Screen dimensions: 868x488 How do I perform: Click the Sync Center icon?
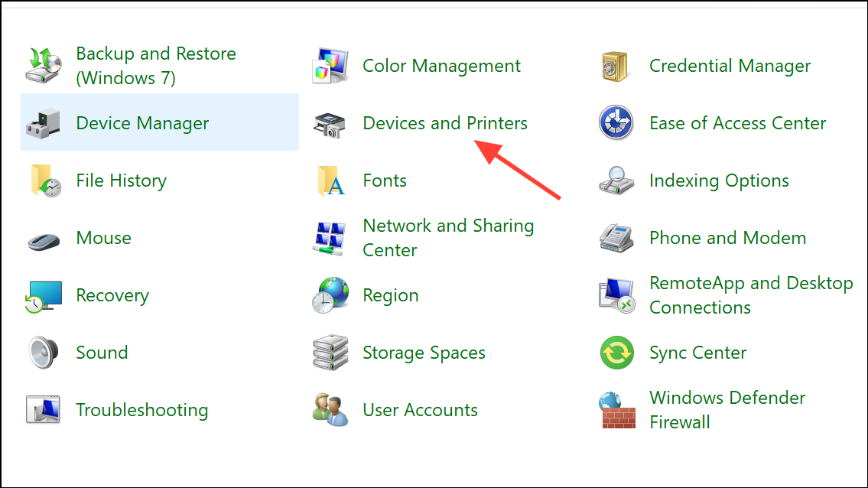pyautogui.click(x=616, y=353)
